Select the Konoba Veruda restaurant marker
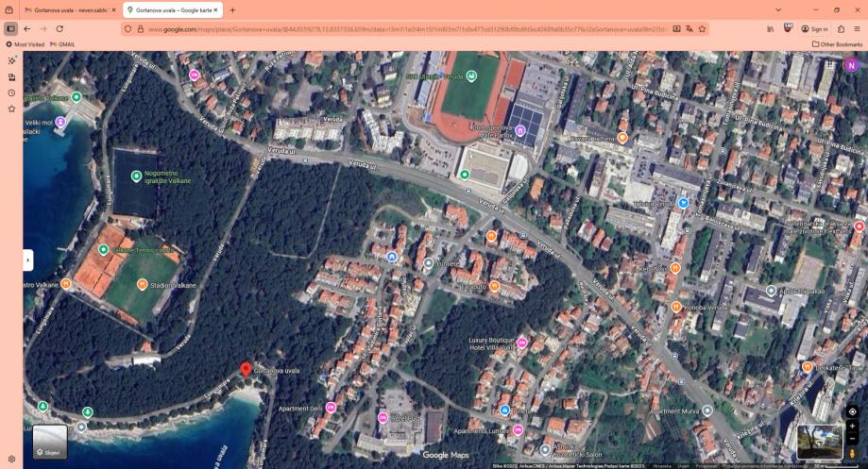This screenshot has height=469, width=868. [675, 307]
